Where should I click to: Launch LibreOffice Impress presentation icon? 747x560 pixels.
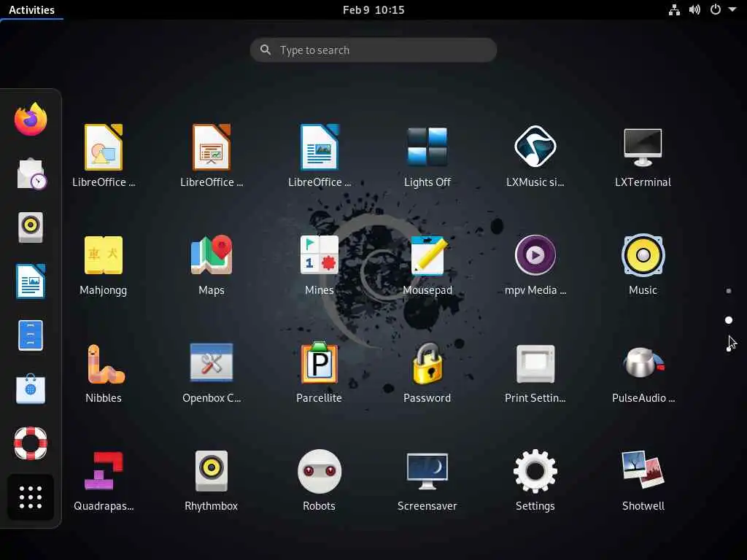tap(211, 147)
